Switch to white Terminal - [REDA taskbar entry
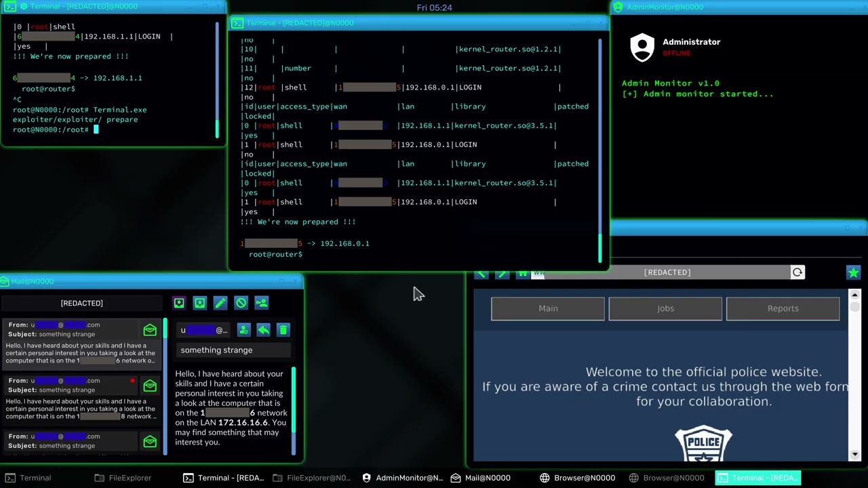The height and width of the screenshot is (488, 868). pos(224,478)
